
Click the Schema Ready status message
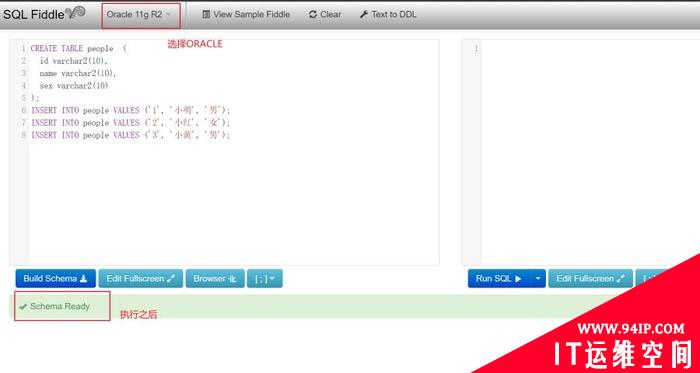click(x=55, y=306)
